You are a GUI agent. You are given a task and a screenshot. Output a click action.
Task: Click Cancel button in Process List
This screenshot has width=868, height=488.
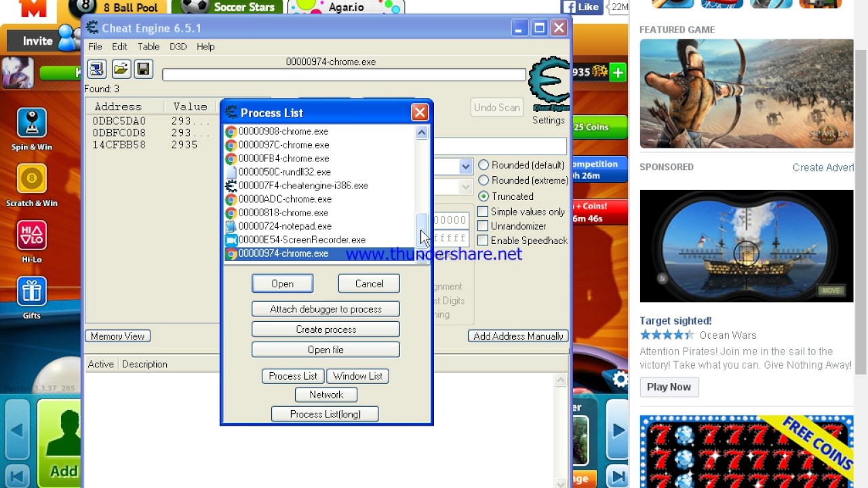point(369,284)
